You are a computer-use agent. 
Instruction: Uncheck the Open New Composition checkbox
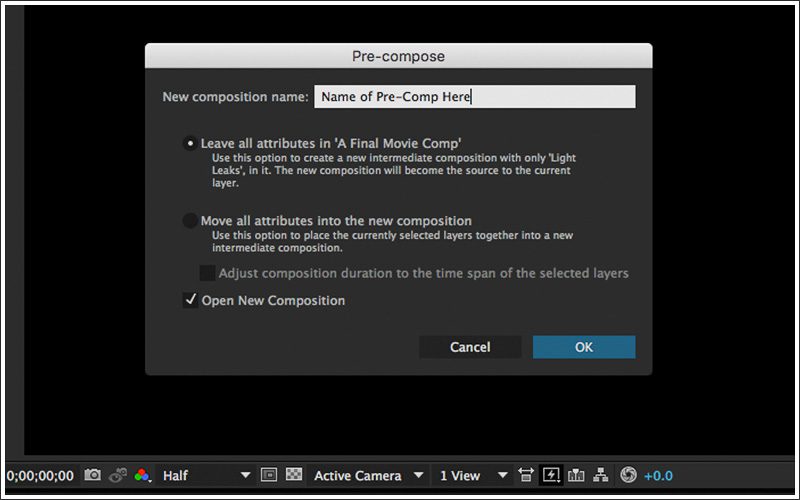tap(190, 300)
